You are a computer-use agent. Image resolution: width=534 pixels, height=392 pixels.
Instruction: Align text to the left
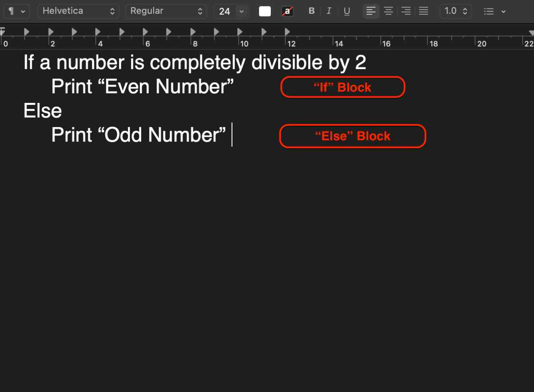pyautogui.click(x=371, y=11)
